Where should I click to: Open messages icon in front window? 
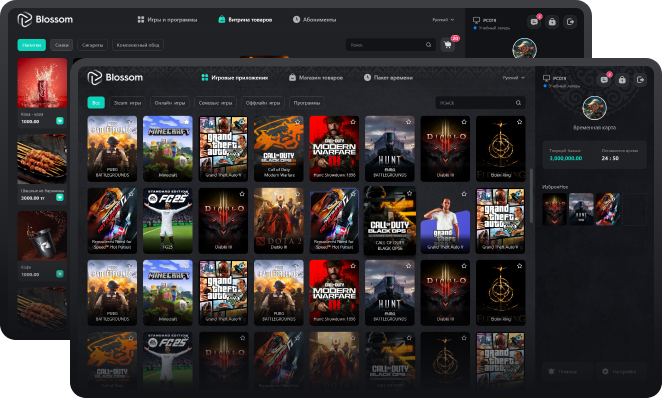[x=604, y=80]
